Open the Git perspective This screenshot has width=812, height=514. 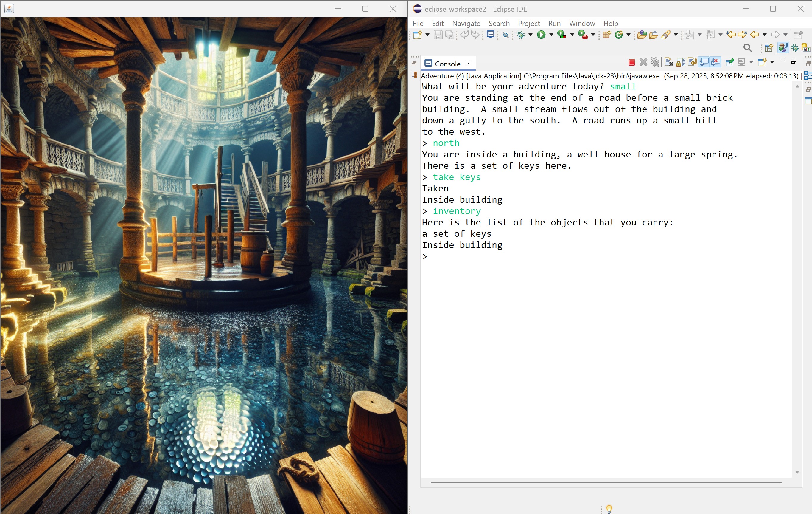pyautogui.click(x=805, y=48)
